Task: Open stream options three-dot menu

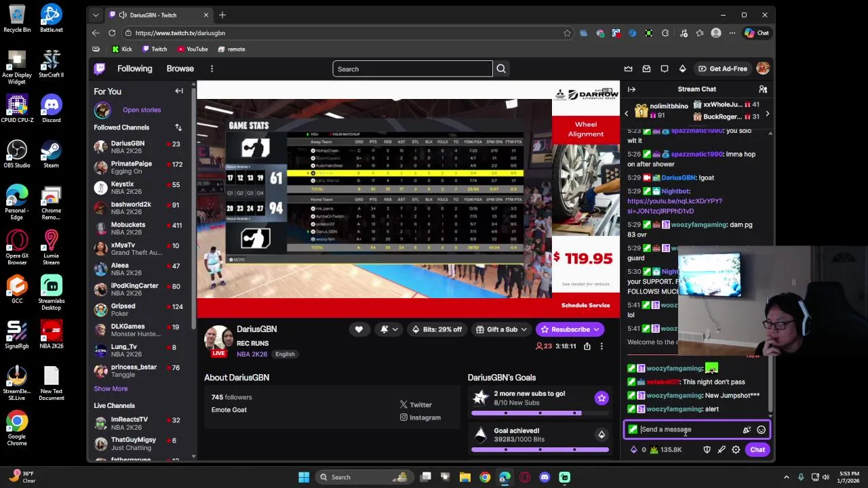Action: click(x=601, y=346)
